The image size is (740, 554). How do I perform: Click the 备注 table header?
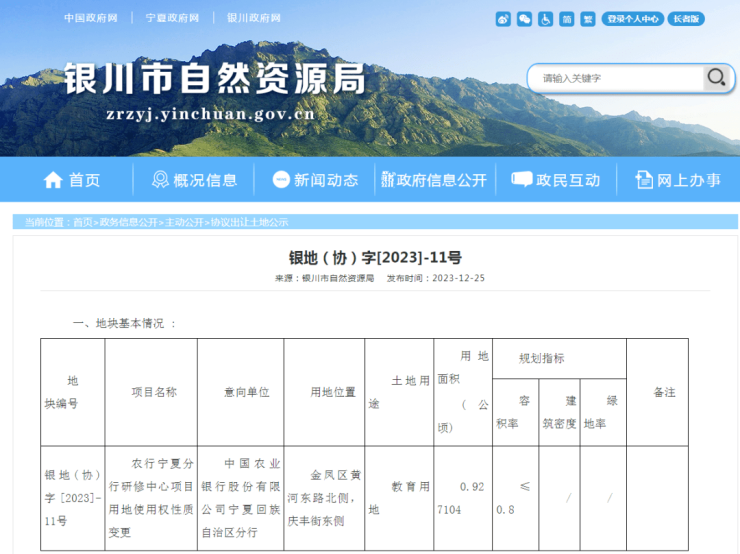[664, 392]
